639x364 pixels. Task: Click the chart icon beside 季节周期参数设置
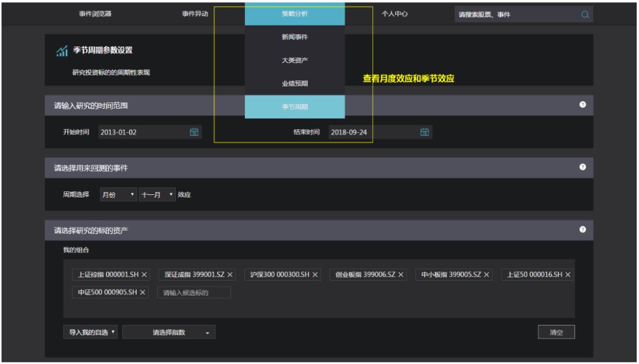point(61,52)
